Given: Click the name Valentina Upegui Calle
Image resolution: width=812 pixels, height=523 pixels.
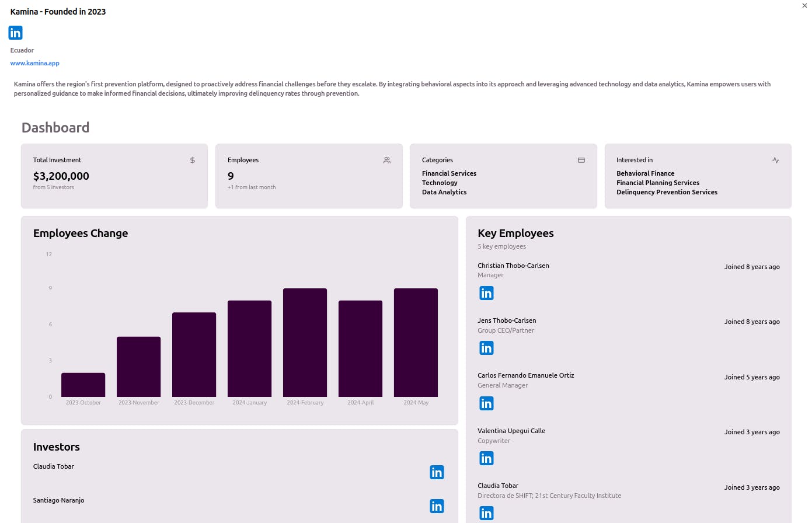Looking at the screenshot, I should [x=511, y=431].
